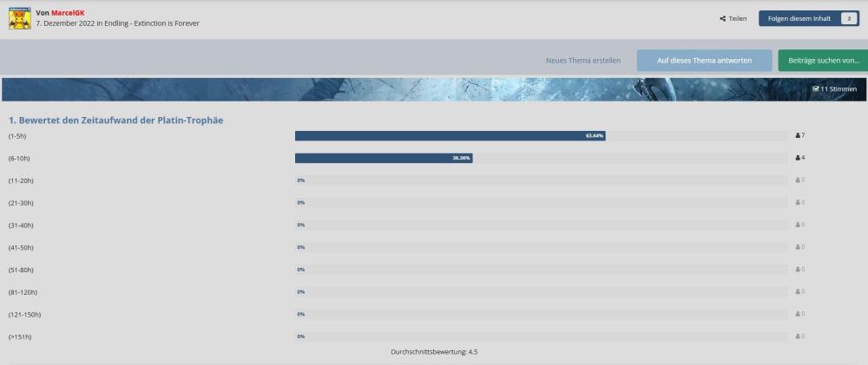The width and height of the screenshot is (868, 365).
Task: Click the voter icon for the (1-5h) row
Action: 798,136
